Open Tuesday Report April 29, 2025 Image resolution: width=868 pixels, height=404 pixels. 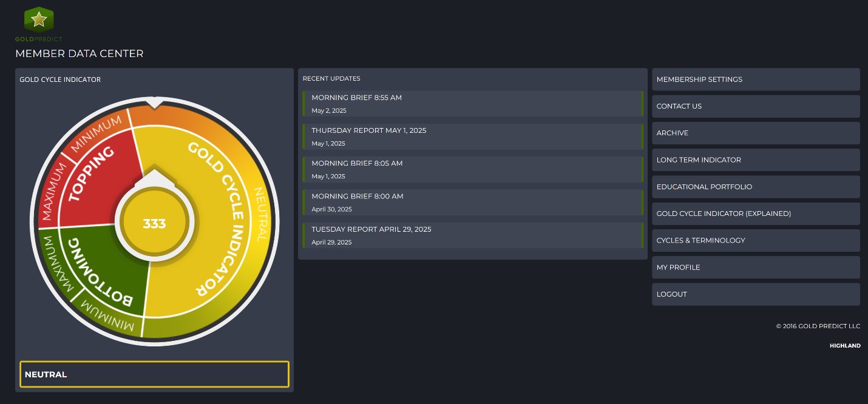point(473,235)
